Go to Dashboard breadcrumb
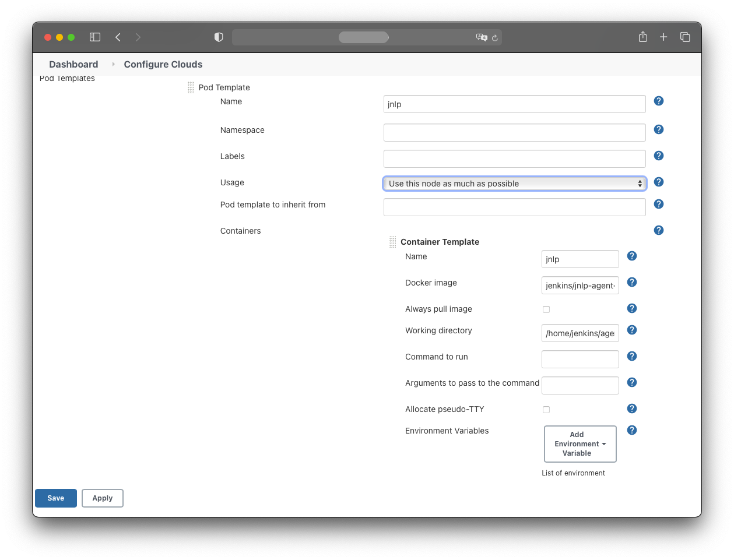 [73, 64]
